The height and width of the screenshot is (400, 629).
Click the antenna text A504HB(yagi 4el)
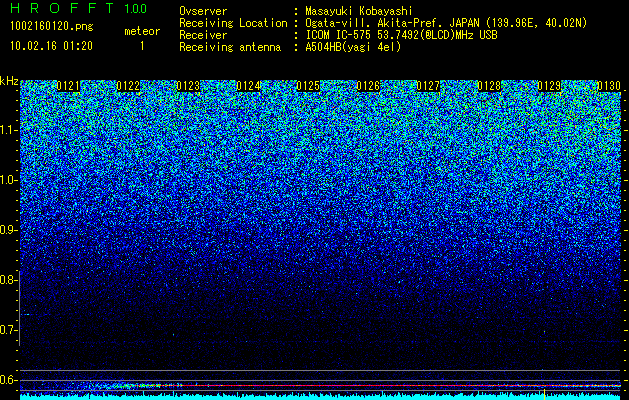point(353,47)
